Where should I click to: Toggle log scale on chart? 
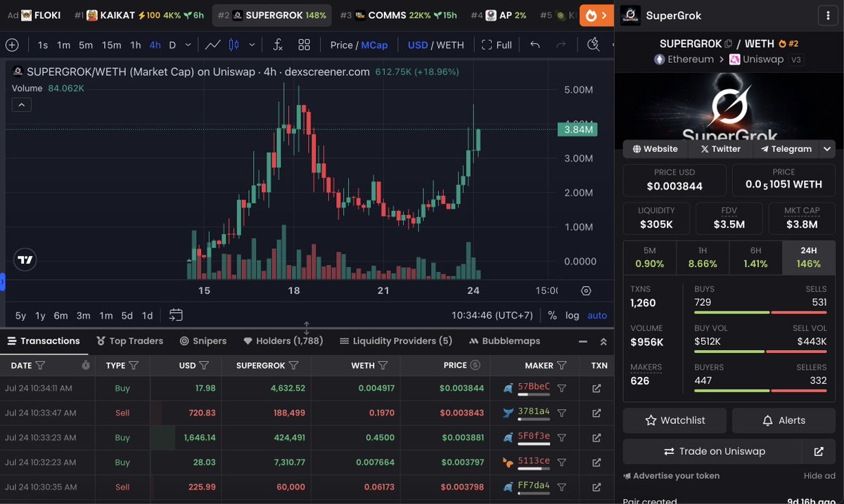tap(573, 315)
